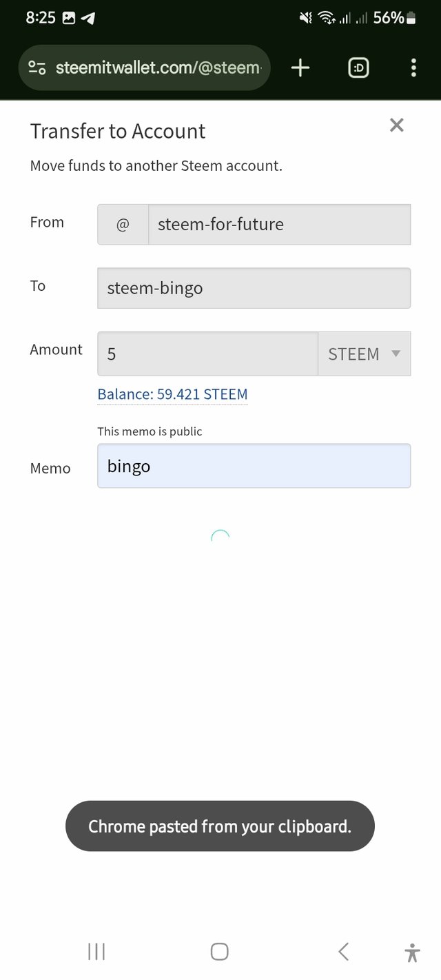441x980 pixels.
Task: Tap the From field steem-for-future
Action: tap(279, 224)
